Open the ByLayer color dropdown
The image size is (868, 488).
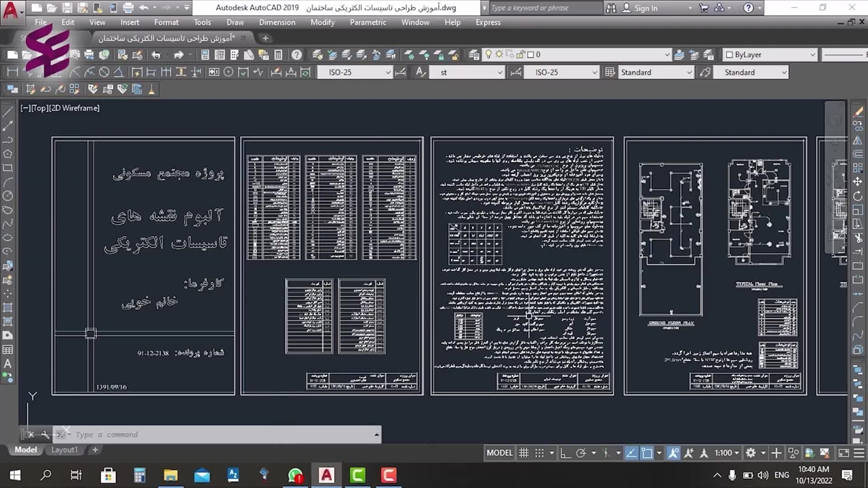tap(770, 55)
